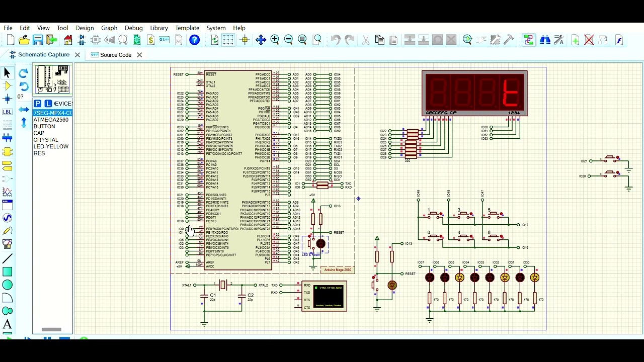
Task: Click the Zoom Out magnifier
Action: (x=288, y=40)
